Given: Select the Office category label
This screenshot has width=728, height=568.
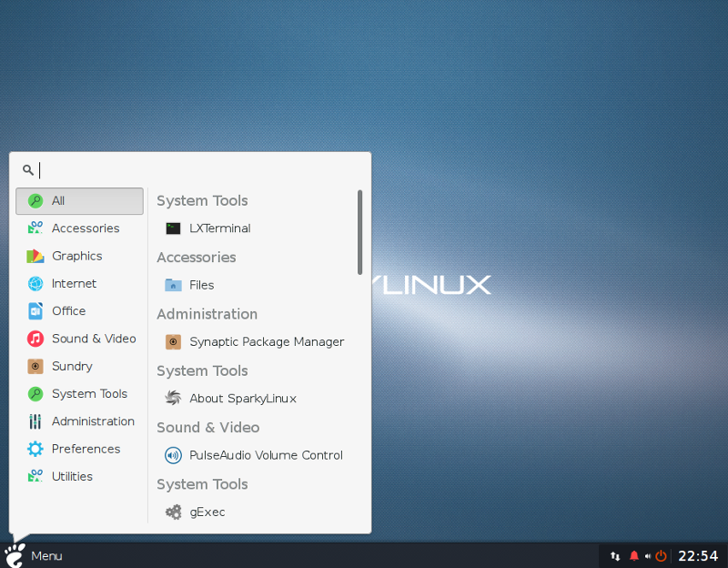Looking at the screenshot, I should coord(69,310).
